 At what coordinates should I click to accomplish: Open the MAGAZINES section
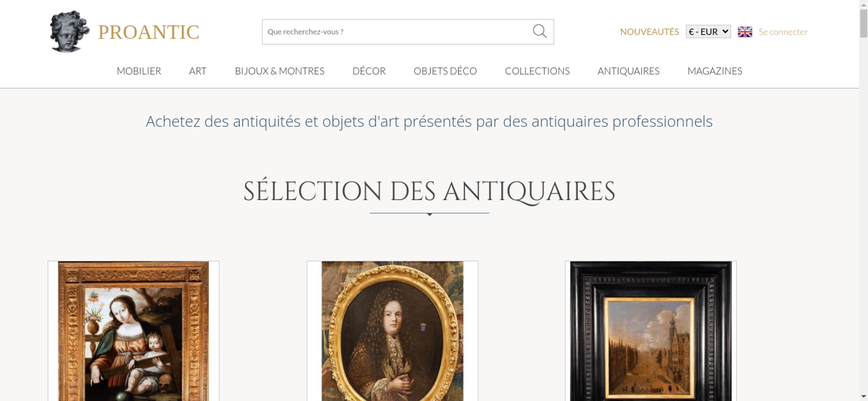pos(715,71)
